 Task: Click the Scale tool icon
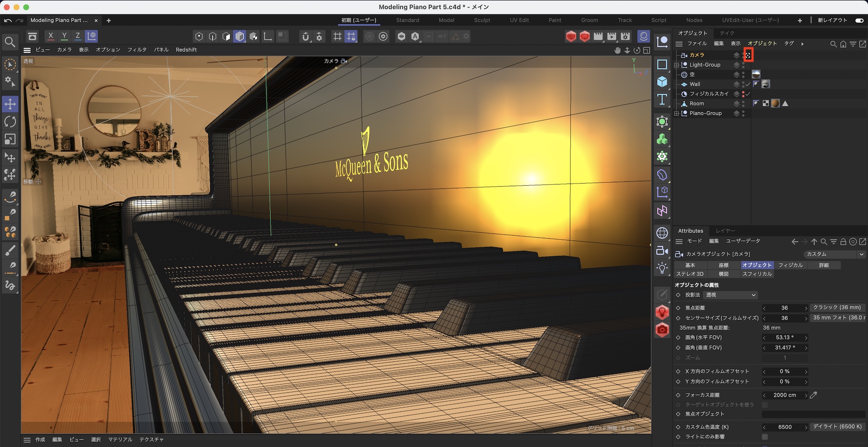tap(10, 139)
